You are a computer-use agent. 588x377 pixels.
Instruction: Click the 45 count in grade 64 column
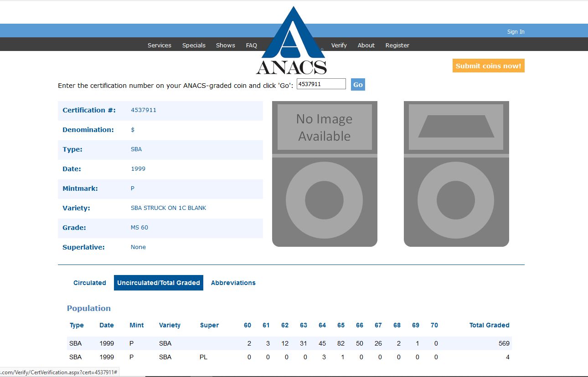322,343
